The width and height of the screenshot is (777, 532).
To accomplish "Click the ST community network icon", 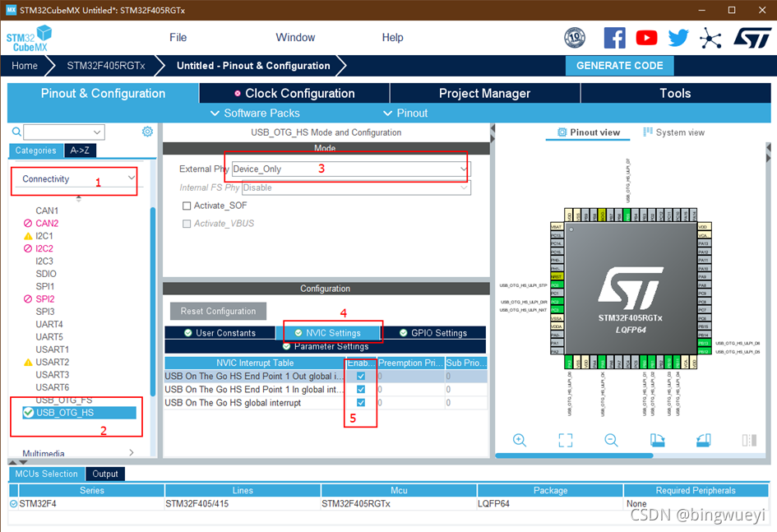I will tap(710, 38).
